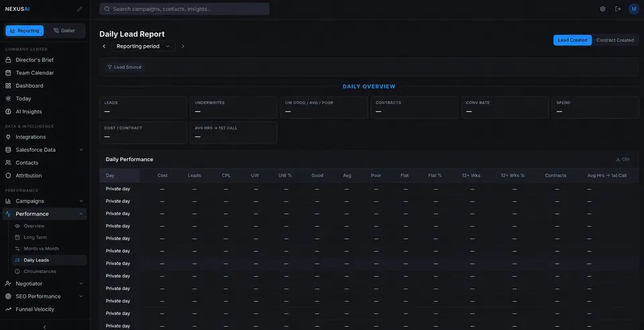Screen dimensions: 644x330
Task: Click the AI Insights icon
Action: 8,111
